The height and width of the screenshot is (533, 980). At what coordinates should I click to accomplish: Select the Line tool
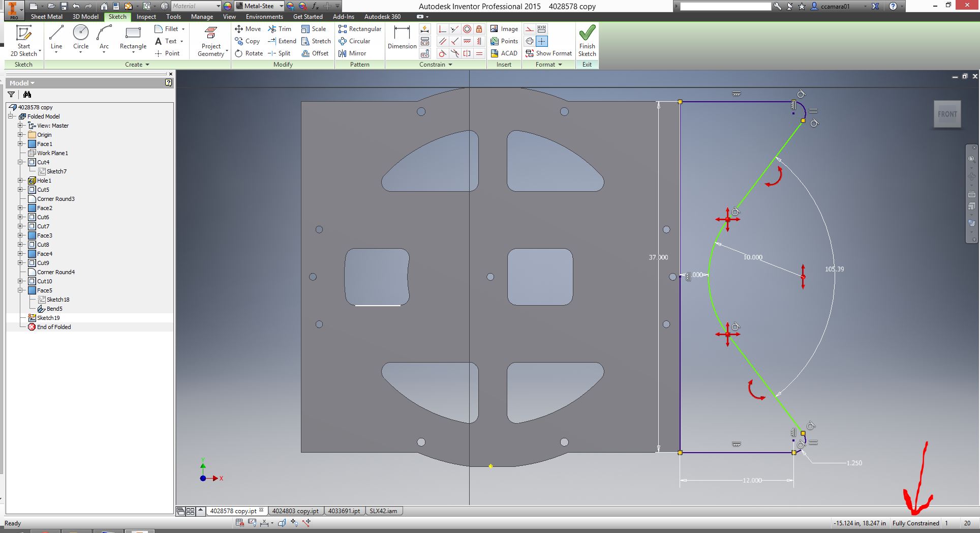[56, 38]
